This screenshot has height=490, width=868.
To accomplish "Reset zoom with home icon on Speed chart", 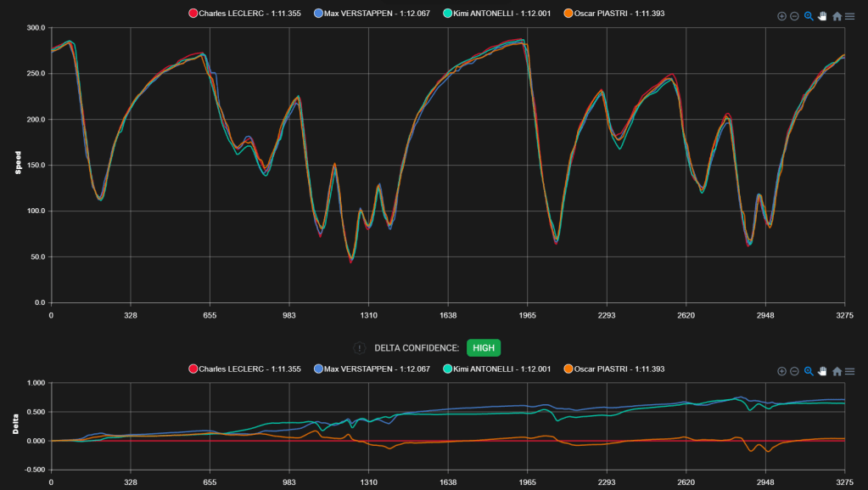I will [837, 16].
